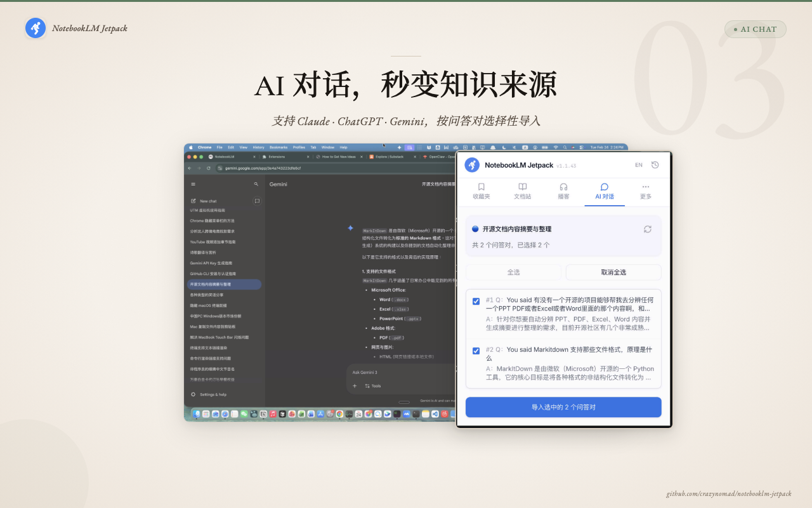The height and width of the screenshot is (508, 812).
Task: Open chat 'Chrome 隐藏菜单栏的方法' in Gemini sidebar
Action: coord(212,220)
